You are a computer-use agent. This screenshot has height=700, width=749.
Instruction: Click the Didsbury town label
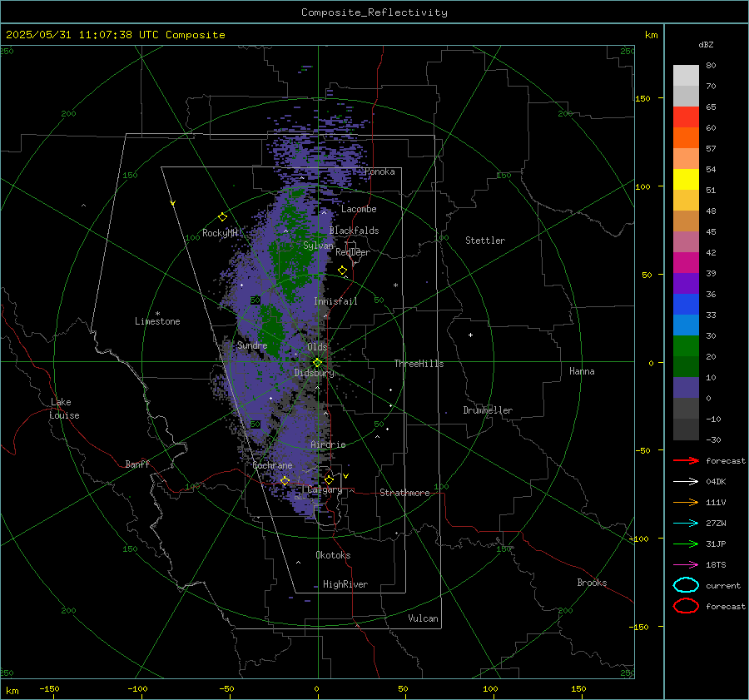314,373
